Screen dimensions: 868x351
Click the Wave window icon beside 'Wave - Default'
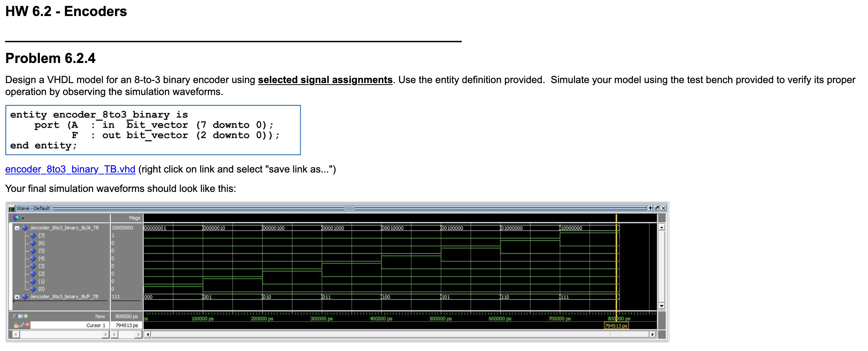pos(12,208)
